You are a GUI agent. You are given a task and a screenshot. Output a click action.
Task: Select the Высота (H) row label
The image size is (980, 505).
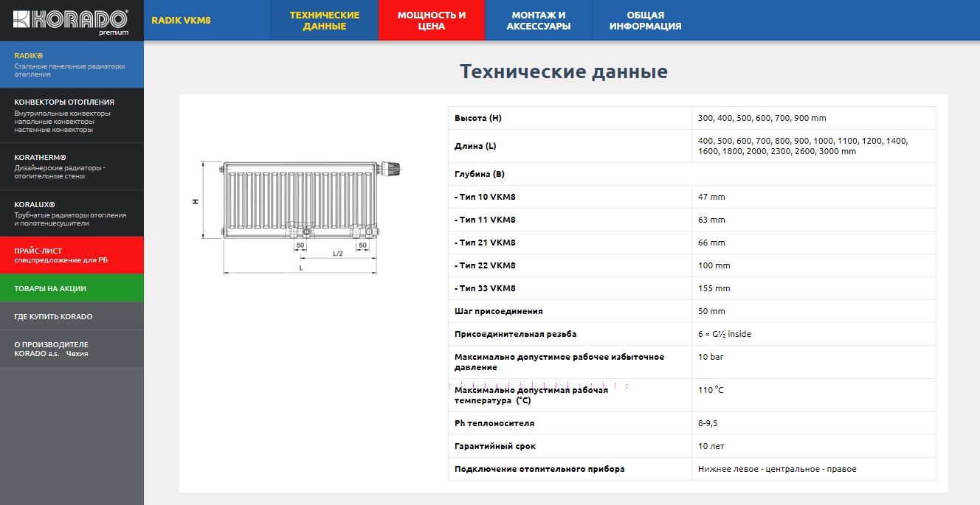478,118
